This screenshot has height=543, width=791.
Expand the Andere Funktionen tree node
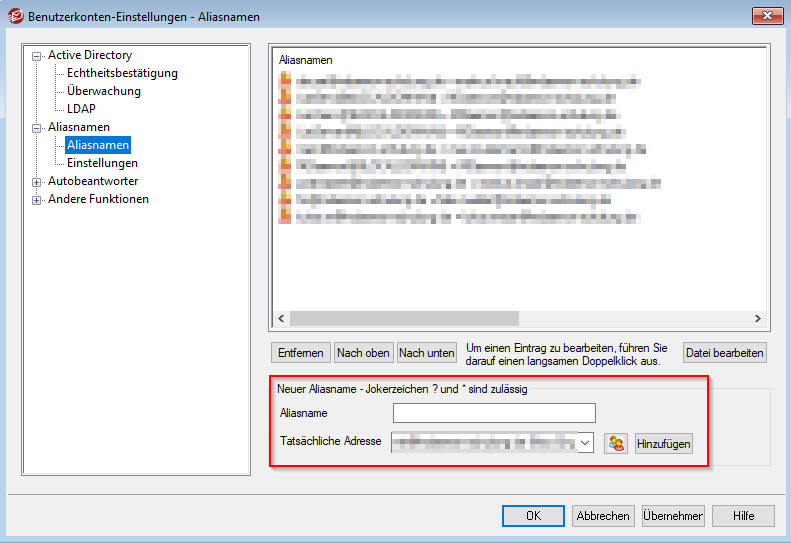(37, 200)
